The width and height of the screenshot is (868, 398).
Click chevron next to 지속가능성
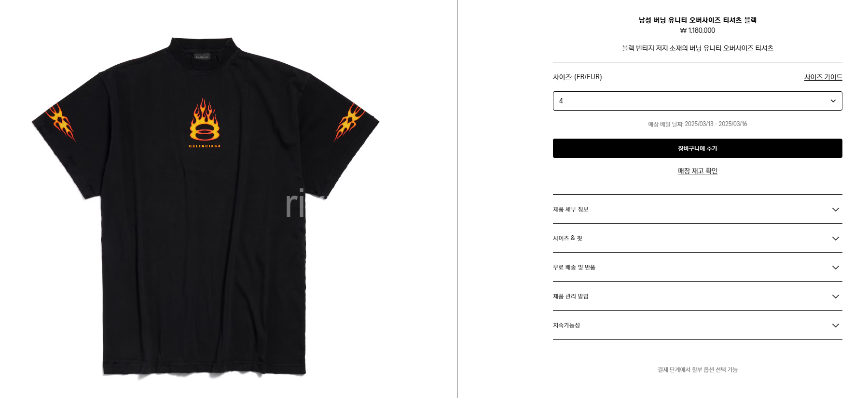click(x=836, y=326)
